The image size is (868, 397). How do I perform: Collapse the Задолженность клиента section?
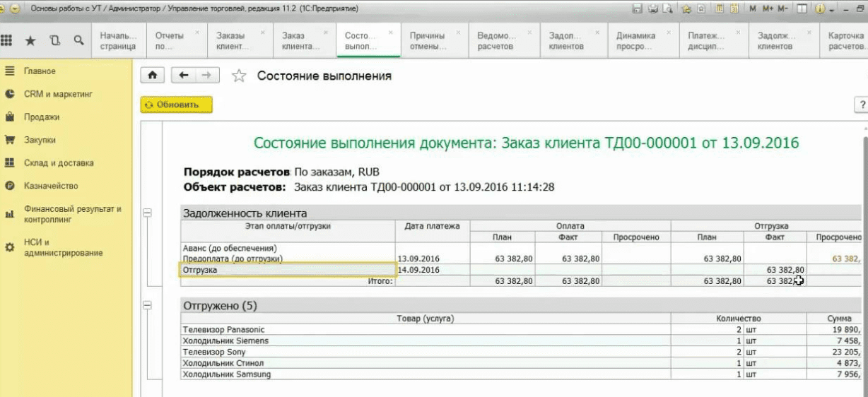(x=148, y=213)
